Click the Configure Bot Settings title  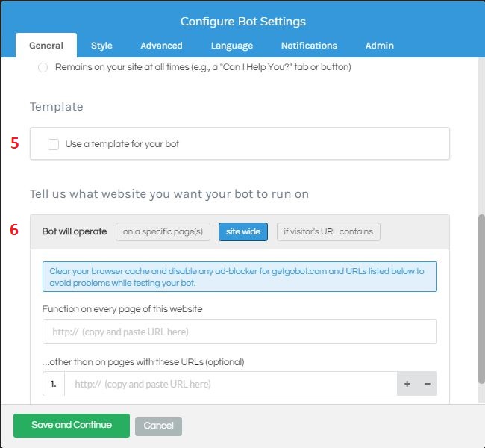tap(243, 22)
